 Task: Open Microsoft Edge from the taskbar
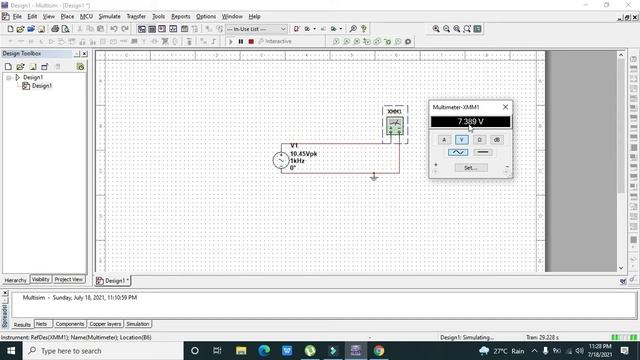click(x=264, y=351)
